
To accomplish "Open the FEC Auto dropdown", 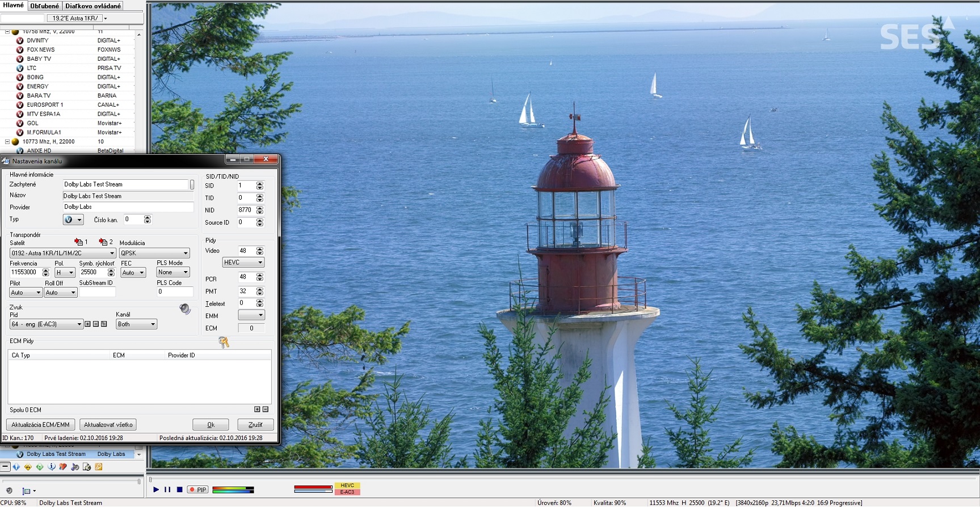I will coord(133,273).
